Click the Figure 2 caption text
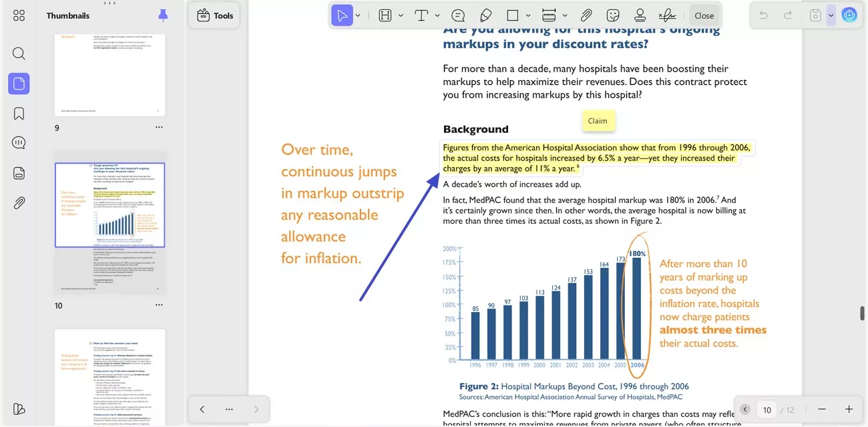 coord(574,386)
